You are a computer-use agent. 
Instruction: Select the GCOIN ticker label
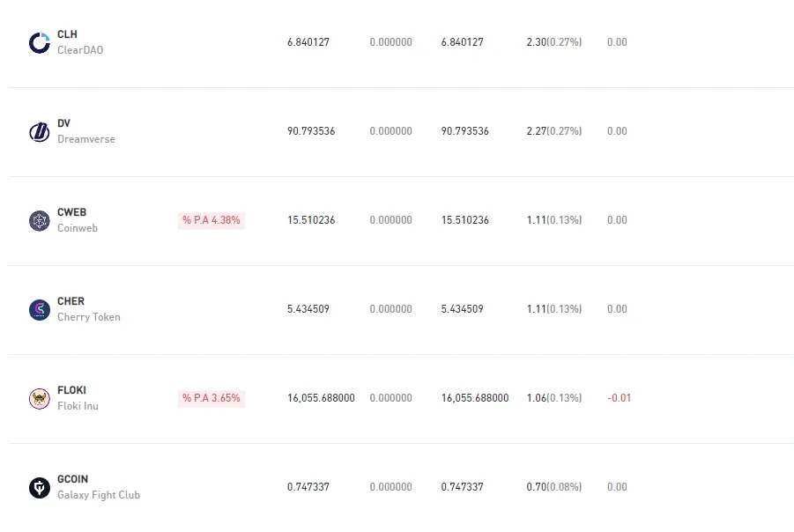(x=73, y=479)
